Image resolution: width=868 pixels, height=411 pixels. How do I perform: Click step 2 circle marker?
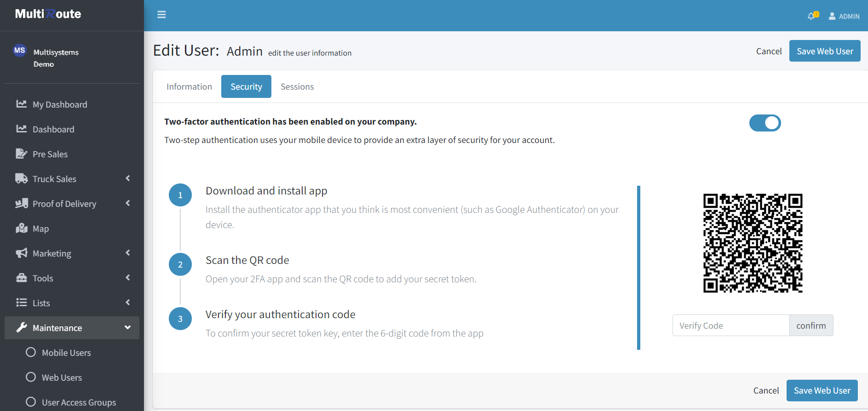tap(180, 264)
